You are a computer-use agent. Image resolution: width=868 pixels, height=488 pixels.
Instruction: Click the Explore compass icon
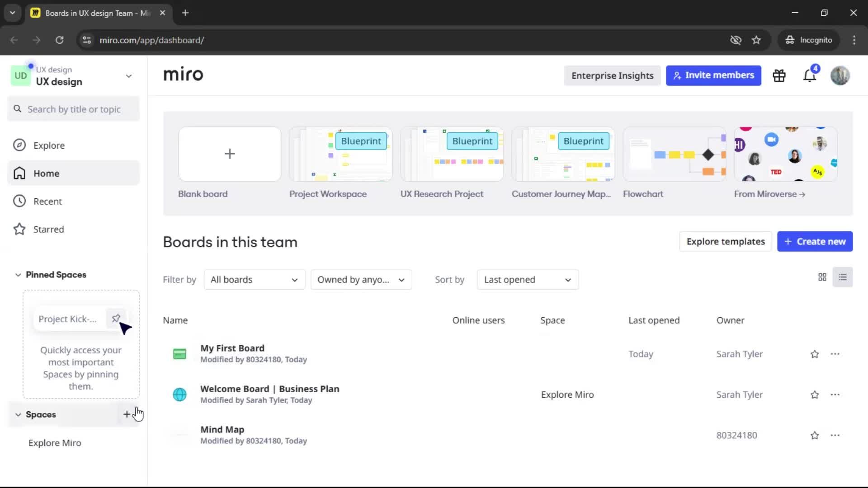pyautogui.click(x=19, y=145)
